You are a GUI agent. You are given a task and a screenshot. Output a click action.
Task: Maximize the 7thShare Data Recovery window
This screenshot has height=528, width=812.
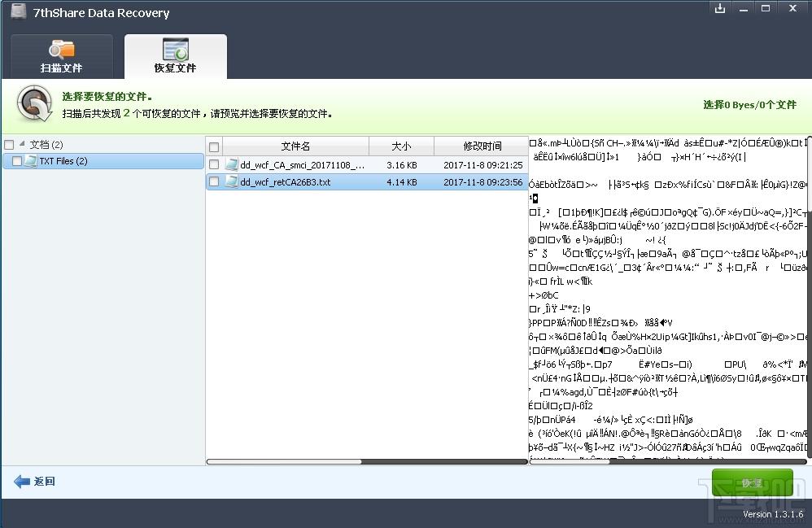tap(766, 8)
